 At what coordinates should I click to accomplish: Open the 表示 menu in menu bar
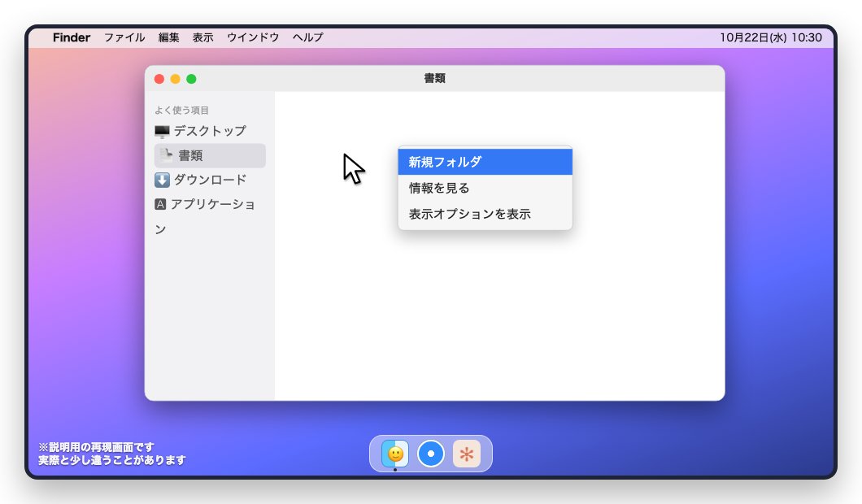click(202, 37)
